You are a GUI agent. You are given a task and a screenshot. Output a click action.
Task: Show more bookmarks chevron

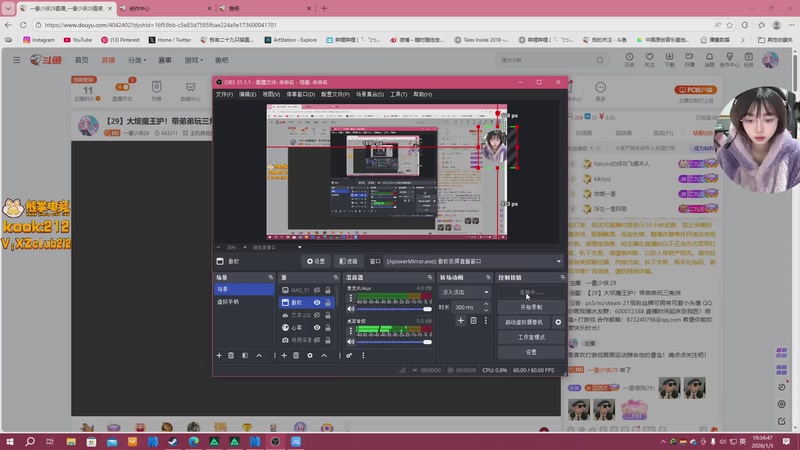(742, 40)
